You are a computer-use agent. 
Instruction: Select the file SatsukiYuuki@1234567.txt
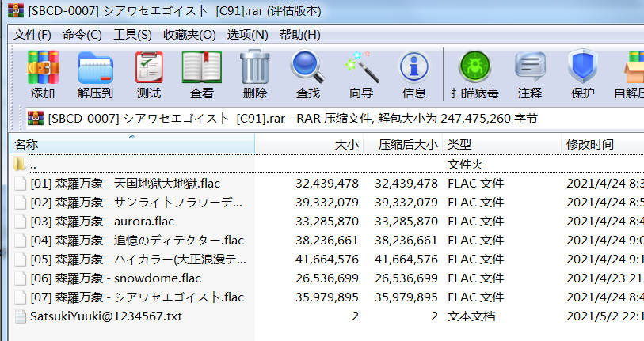pos(105,316)
